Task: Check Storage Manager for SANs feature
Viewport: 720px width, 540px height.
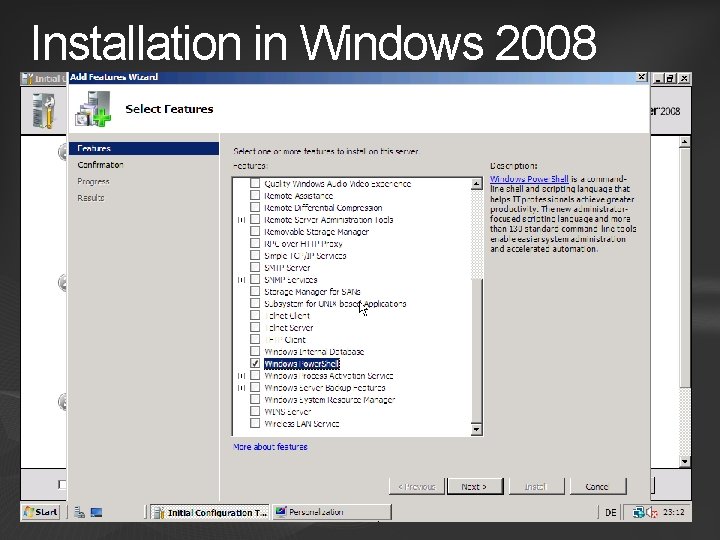Action: [255, 291]
